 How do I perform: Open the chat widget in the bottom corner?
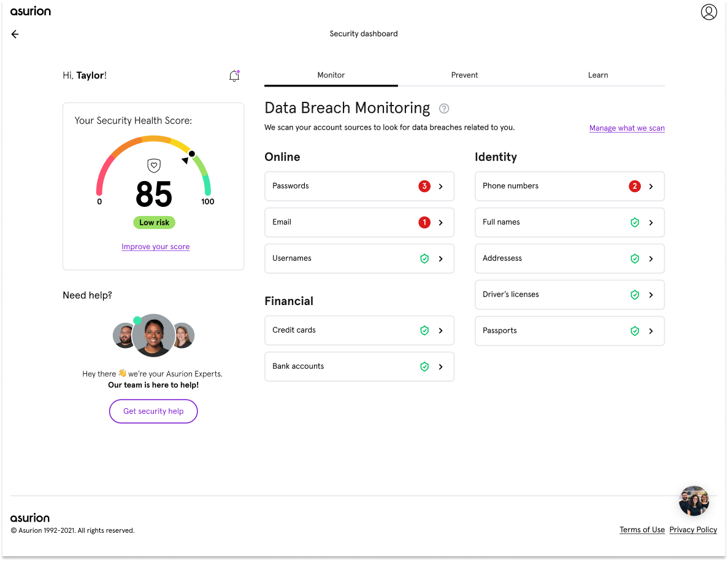pyautogui.click(x=694, y=501)
